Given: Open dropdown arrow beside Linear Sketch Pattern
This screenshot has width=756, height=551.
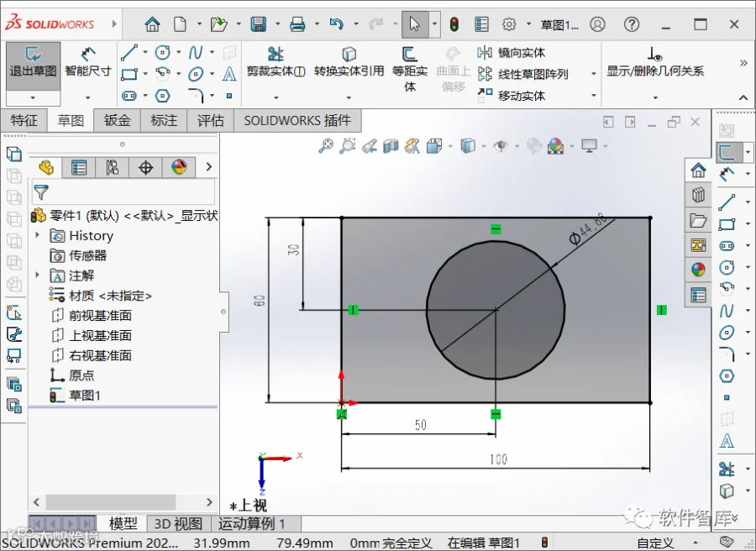Looking at the screenshot, I should point(594,74).
